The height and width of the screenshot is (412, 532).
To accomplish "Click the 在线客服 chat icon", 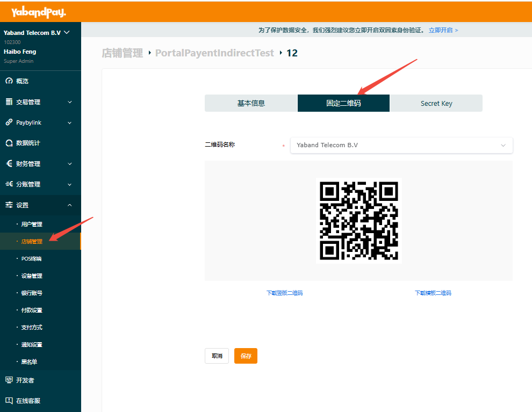I will click(x=9, y=401).
